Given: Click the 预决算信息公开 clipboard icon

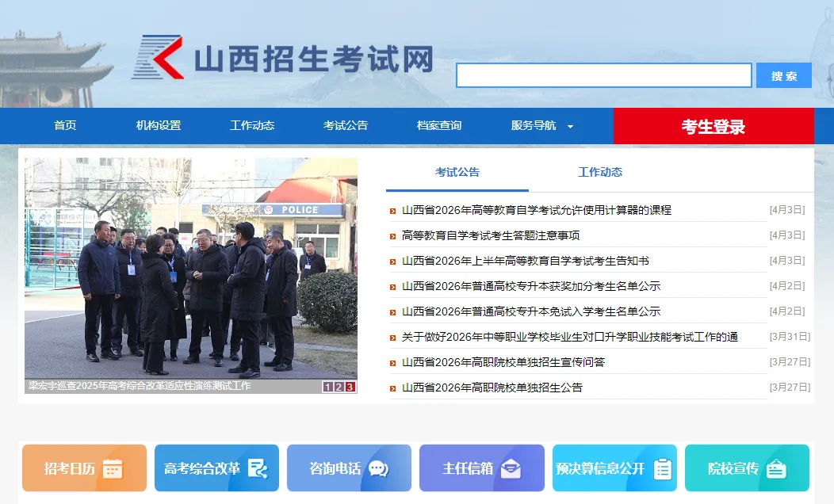Looking at the screenshot, I should [664, 467].
